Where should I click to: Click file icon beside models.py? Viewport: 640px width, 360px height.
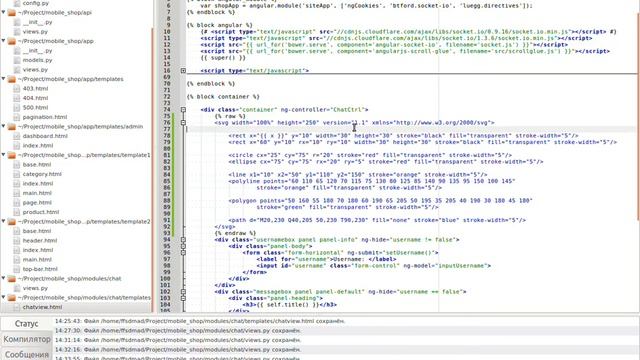[x=17, y=60]
